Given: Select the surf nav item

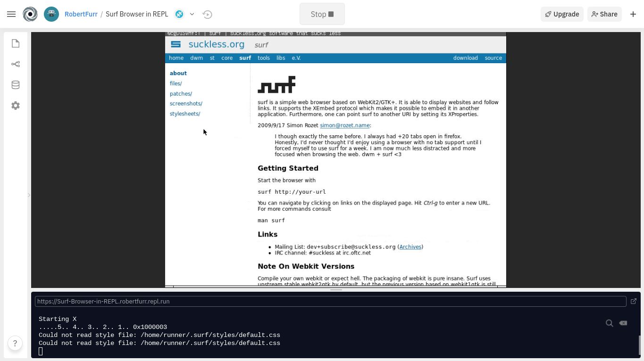Looking at the screenshot, I should point(245,58).
